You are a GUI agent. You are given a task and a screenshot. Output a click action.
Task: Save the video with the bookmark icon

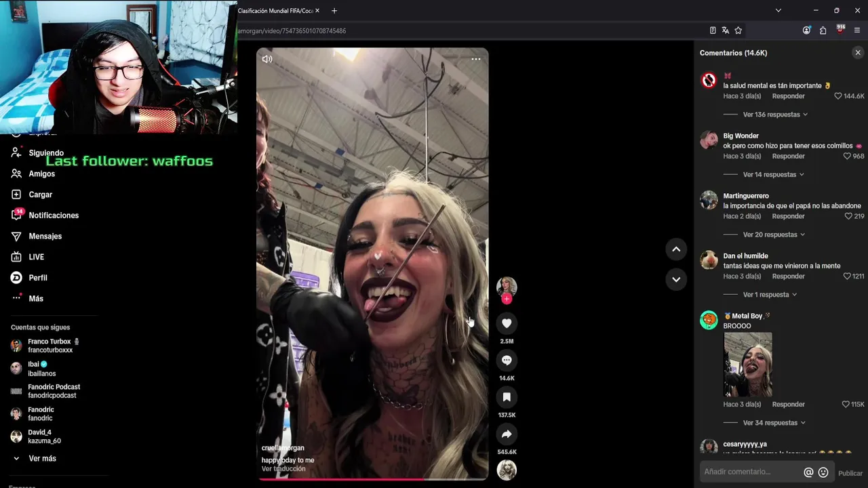coord(507,397)
